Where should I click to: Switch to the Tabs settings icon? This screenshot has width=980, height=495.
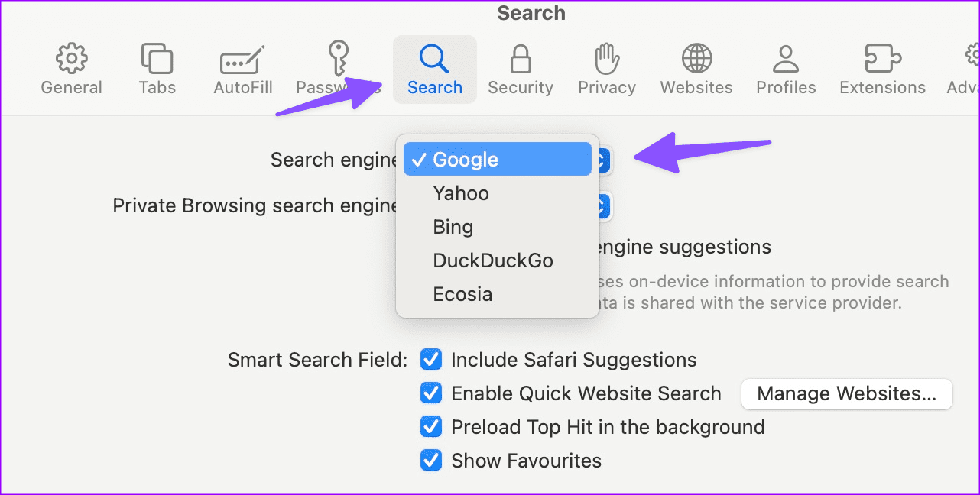(x=157, y=67)
